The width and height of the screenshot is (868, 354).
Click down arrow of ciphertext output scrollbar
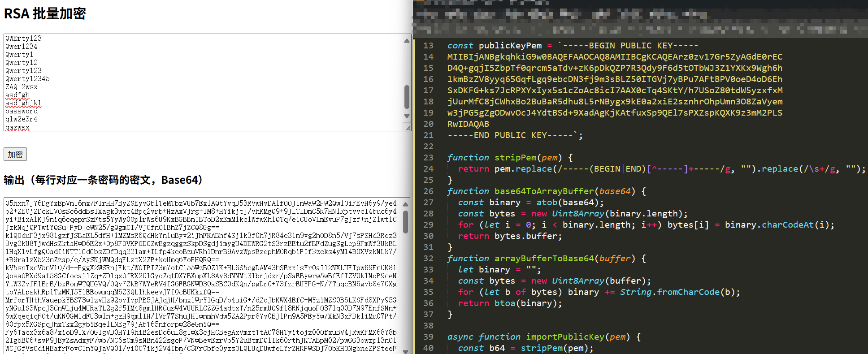pos(406,351)
